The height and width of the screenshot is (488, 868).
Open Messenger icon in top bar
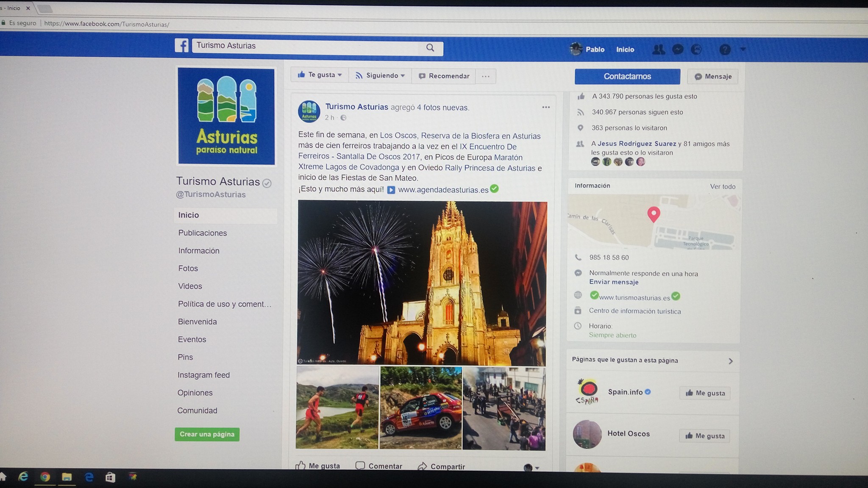[678, 50]
